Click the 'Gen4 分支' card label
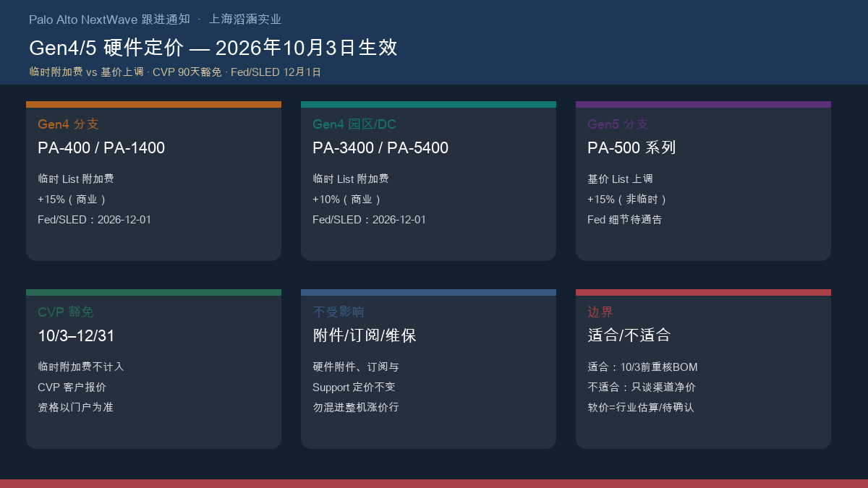The width and height of the screenshot is (868, 488). point(68,124)
